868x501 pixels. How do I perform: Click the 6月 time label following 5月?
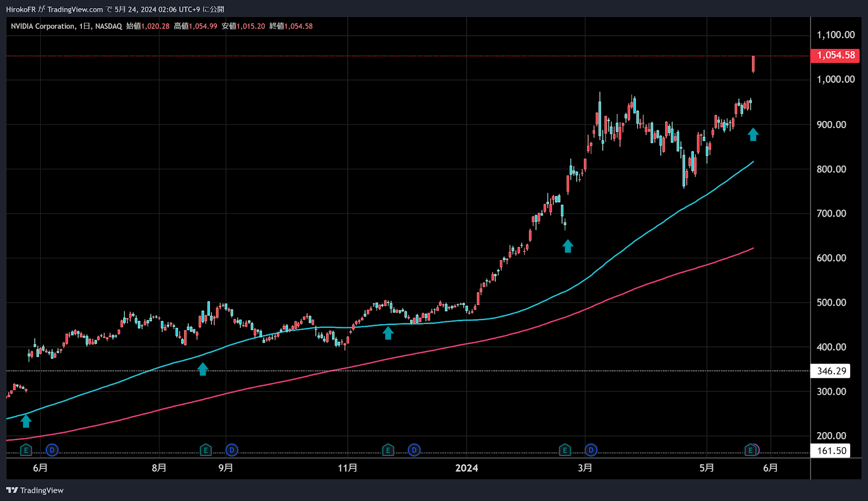point(770,468)
